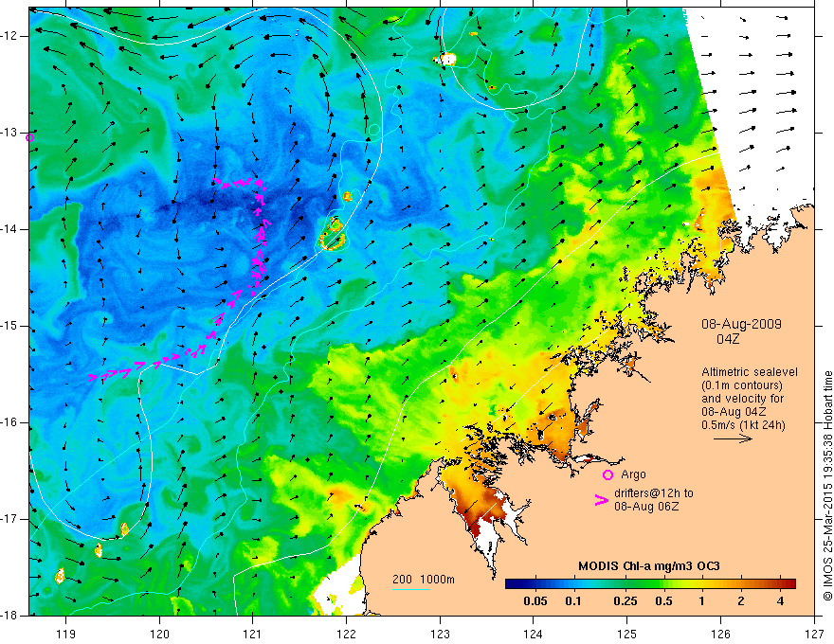Click the magenta Argo circle in the legend
834x644 pixels.
coord(607,475)
